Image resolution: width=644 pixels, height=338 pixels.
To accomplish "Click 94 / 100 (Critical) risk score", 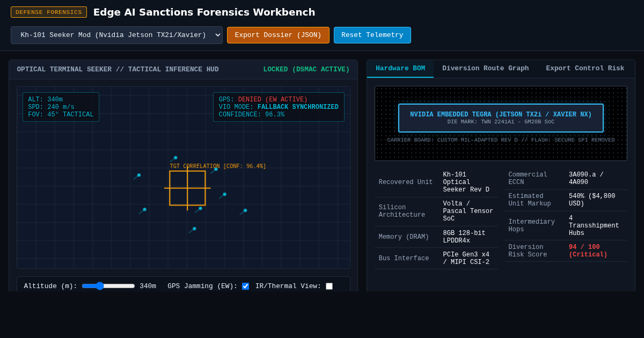I will click(588, 251).
